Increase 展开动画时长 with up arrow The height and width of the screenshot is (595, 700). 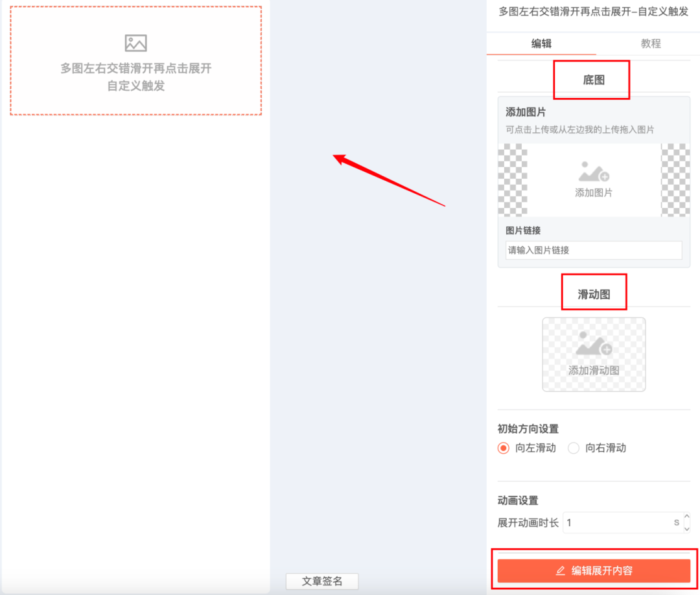[x=687, y=517]
